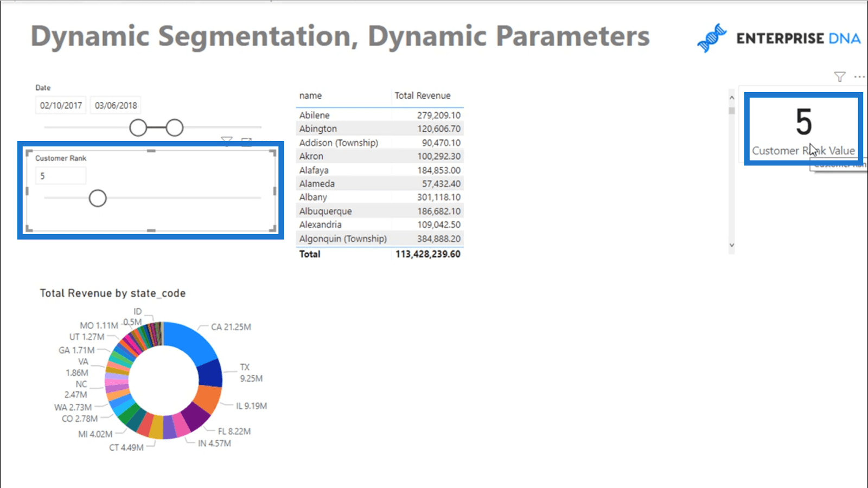Select the Alexandria row in the table

click(380, 224)
